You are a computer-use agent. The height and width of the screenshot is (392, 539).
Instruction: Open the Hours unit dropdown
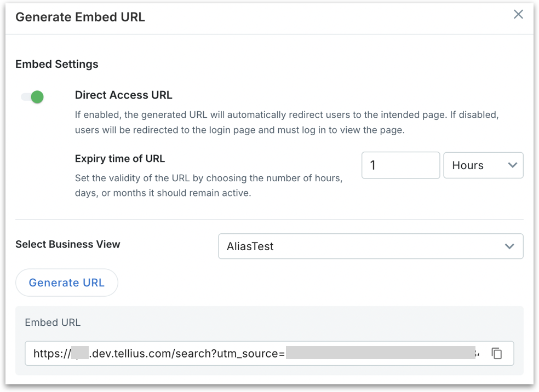tap(483, 165)
